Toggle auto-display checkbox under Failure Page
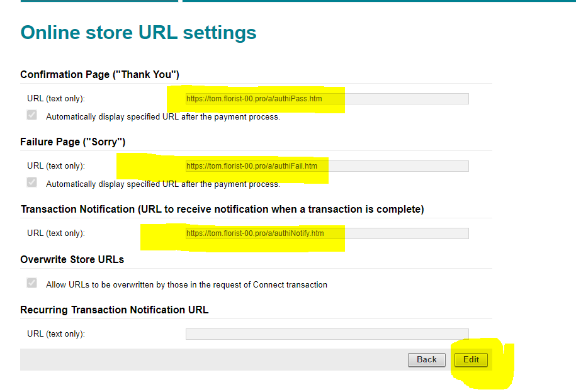 click(x=32, y=182)
